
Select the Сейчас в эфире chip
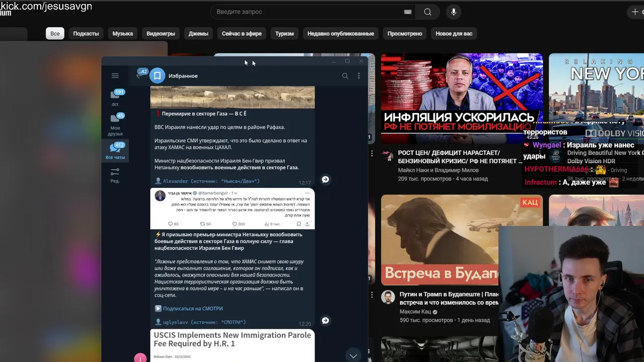pos(242,34)
